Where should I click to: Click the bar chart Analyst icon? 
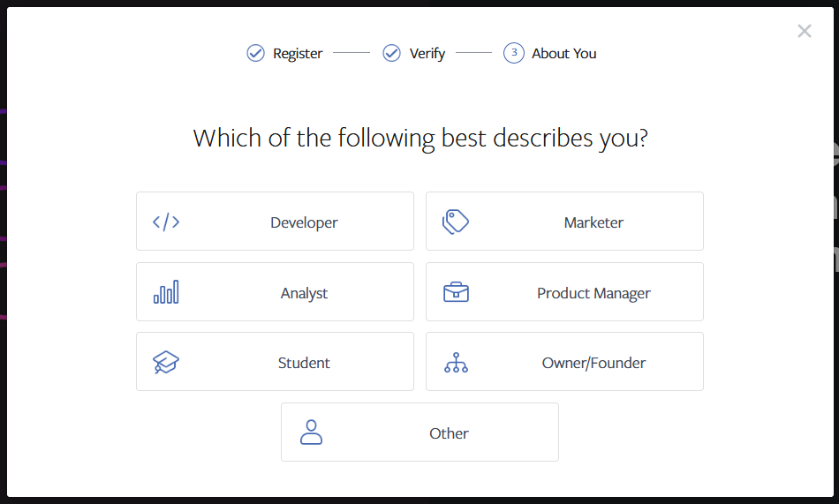166,292
